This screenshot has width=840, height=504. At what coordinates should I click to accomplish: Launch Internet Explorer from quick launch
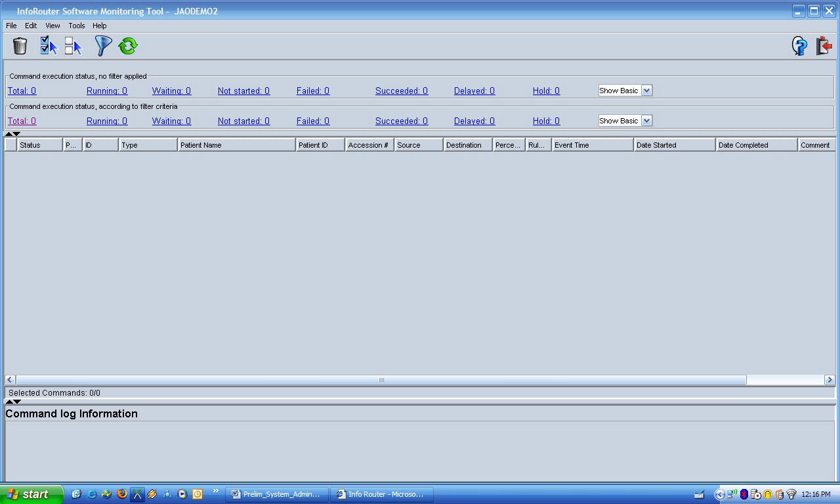(x=92, y=494)
